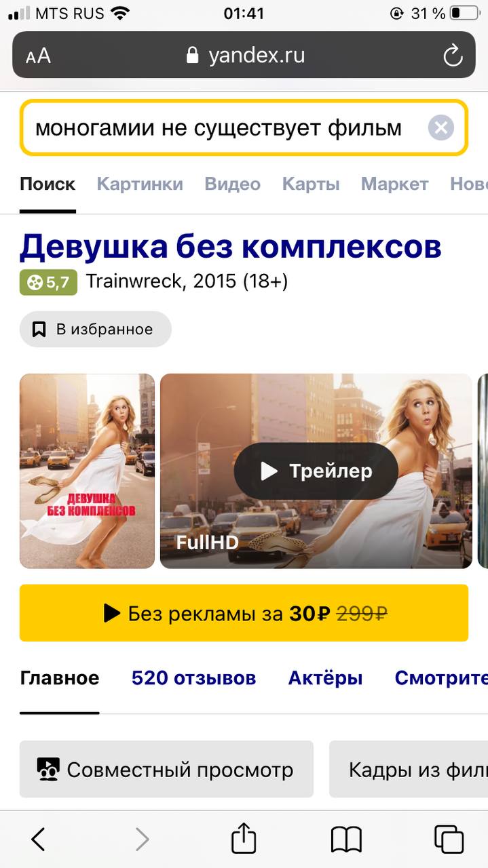The image size is (488, 868).
Task: Play the Трейлер video
Action: point(316,471)
